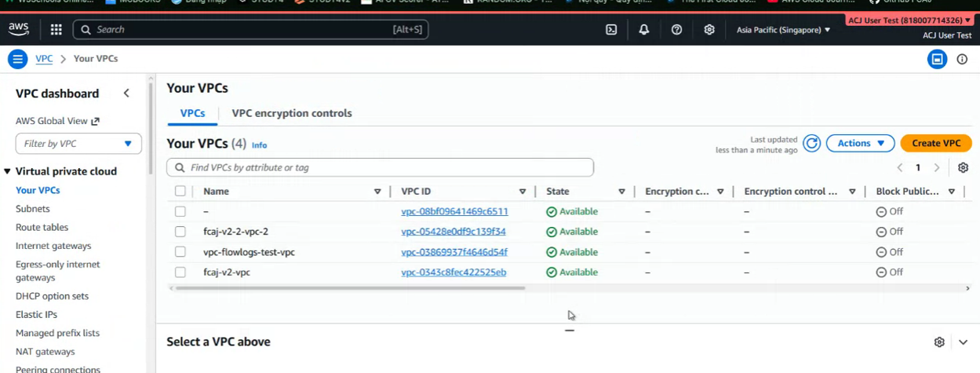Image resolution: width=980 pixels, height=373 pixels.
Task: Focus the top AWS search box
Action: (250, 30)
